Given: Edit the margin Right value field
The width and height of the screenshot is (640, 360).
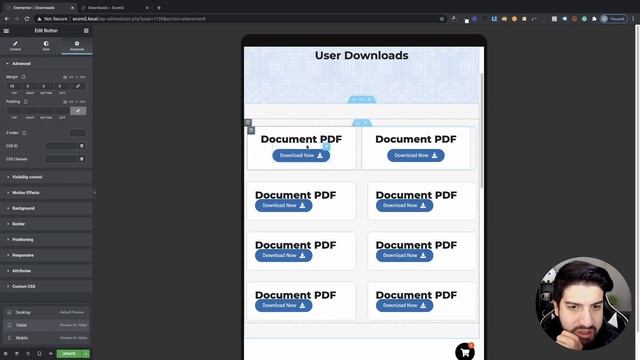Looking at the screenshot, I should [30, 86].
